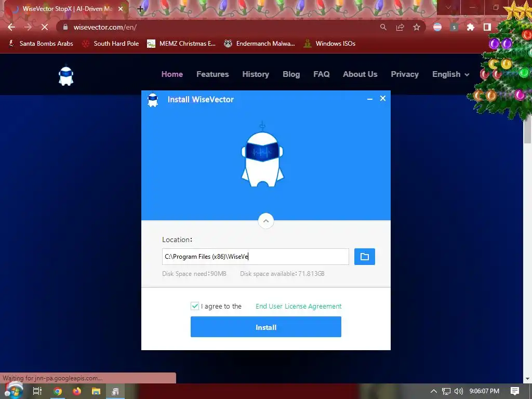Open a new tab with plus button

[140, 9]
